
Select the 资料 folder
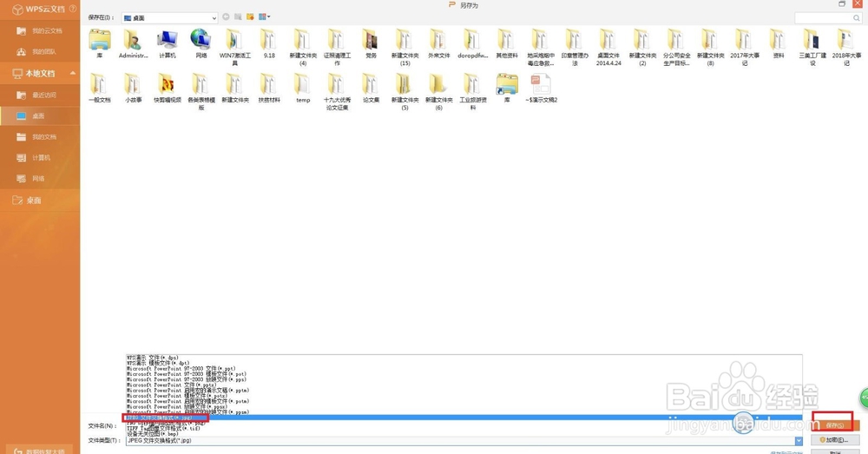[779, 44]
